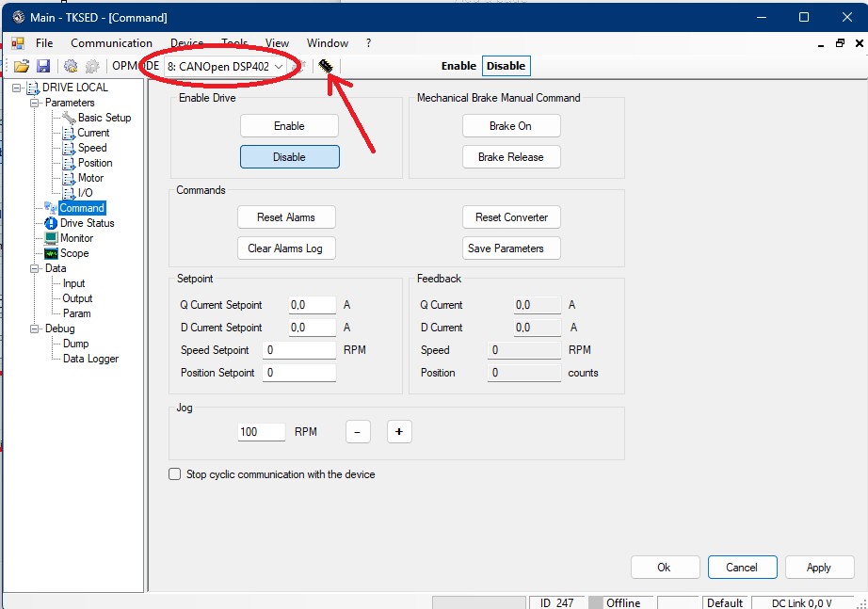Viewport: 868px width, 609px height.
Task: Open the Window menu
Action: coord(328,43)
